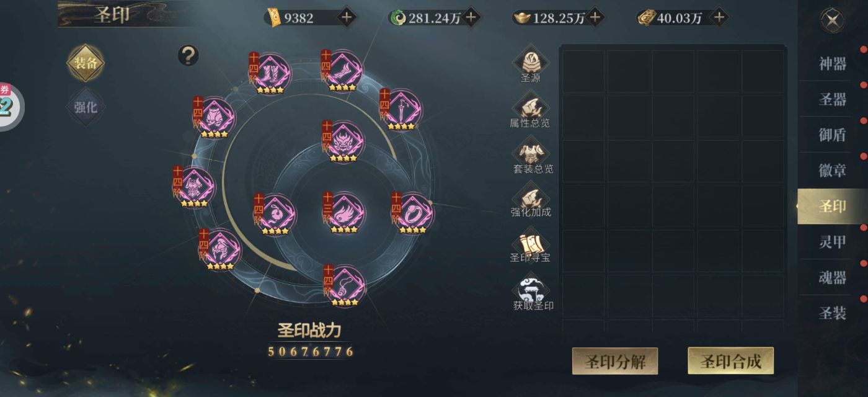The image size is (868, 397).
Task: Click the 圣印分解 button
Action: (614, 361)
